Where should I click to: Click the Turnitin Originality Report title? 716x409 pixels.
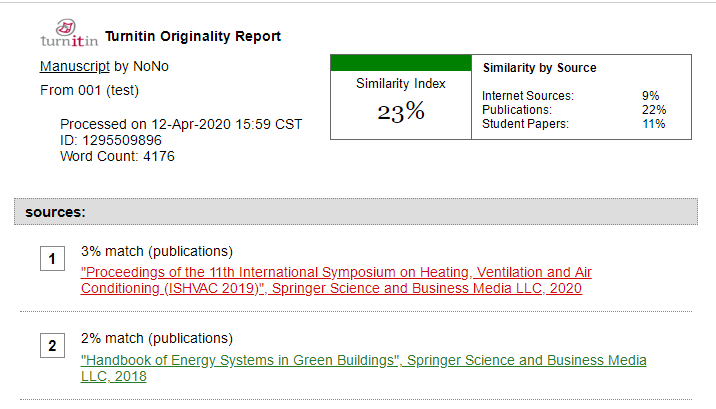(193, 37)
